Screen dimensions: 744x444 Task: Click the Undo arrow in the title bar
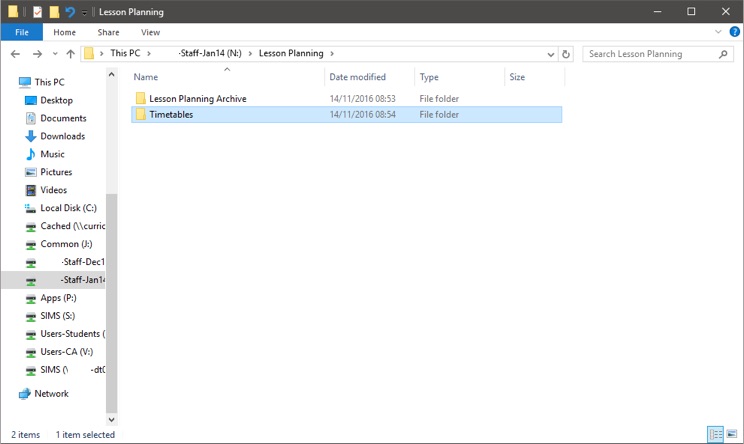[x=70, y=12]
